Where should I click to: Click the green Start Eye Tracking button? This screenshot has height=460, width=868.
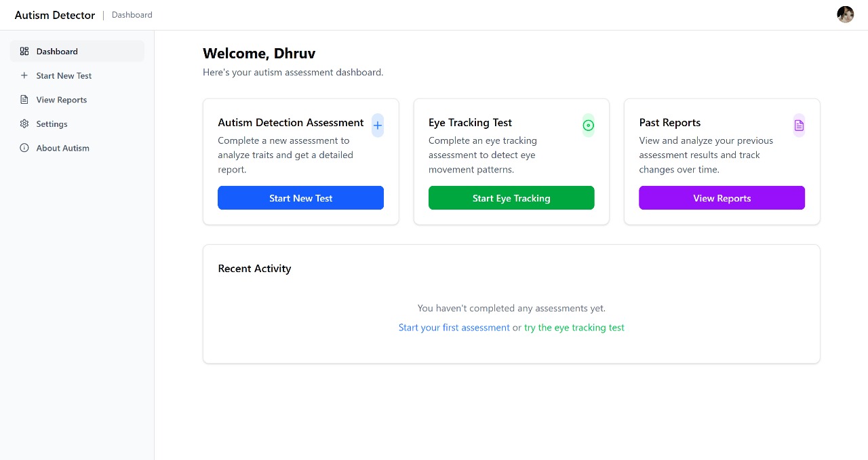coord(511,198)
